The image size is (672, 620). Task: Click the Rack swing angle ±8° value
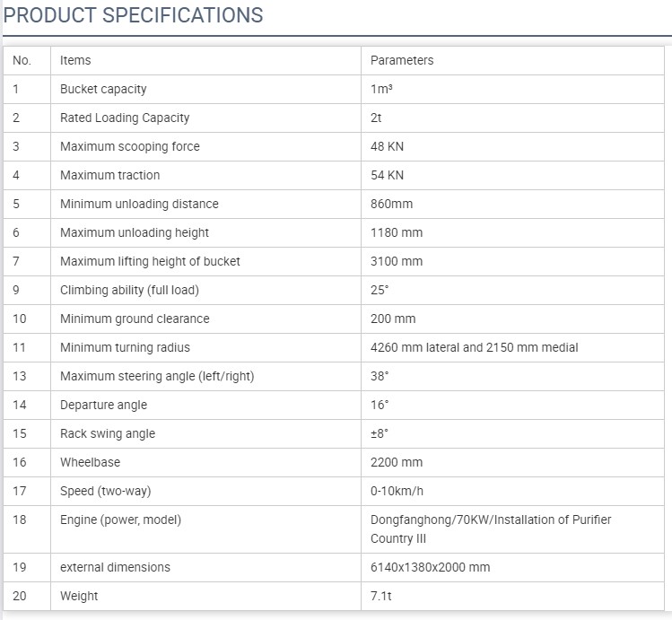(x=380, y=433)
